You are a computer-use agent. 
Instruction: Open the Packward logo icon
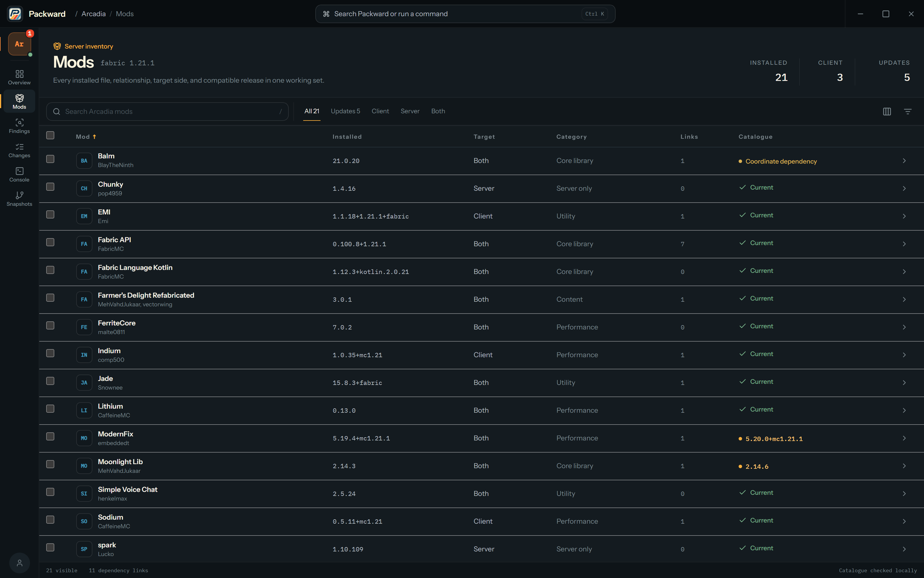(x=15, y=14)
